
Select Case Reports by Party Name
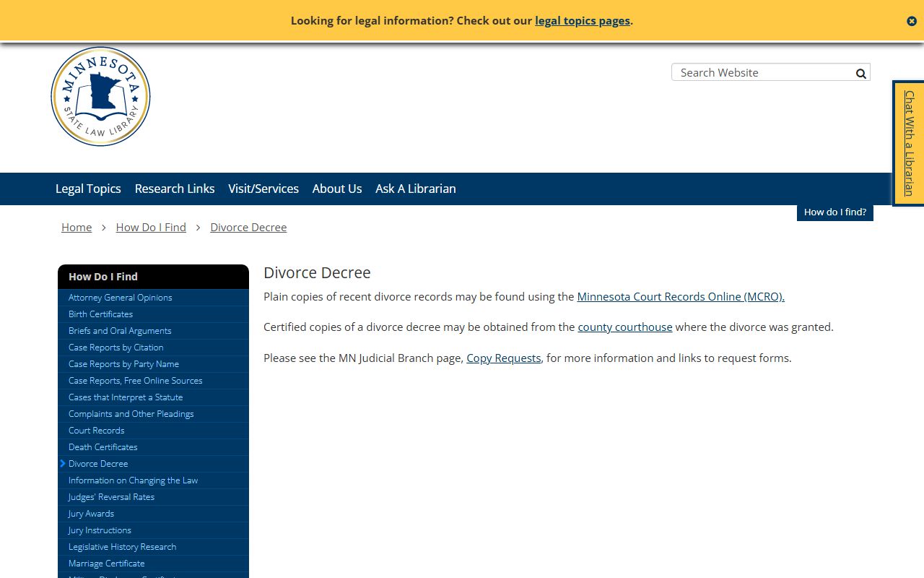[x=153, y=364]
